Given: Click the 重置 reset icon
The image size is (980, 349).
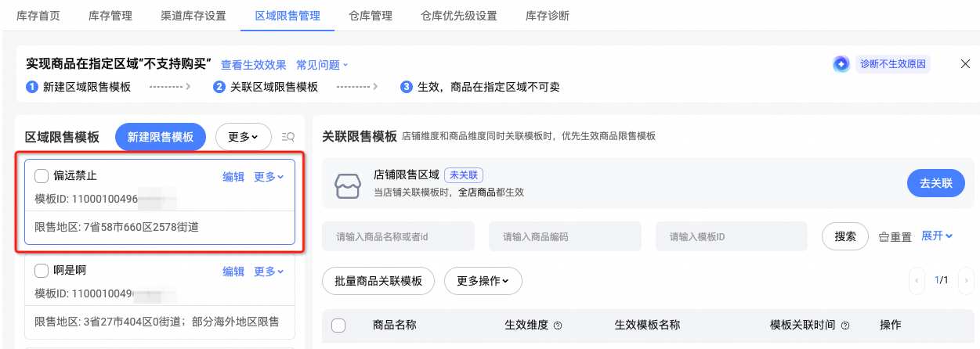Looking at the screenshot, I should click(884, 236).
